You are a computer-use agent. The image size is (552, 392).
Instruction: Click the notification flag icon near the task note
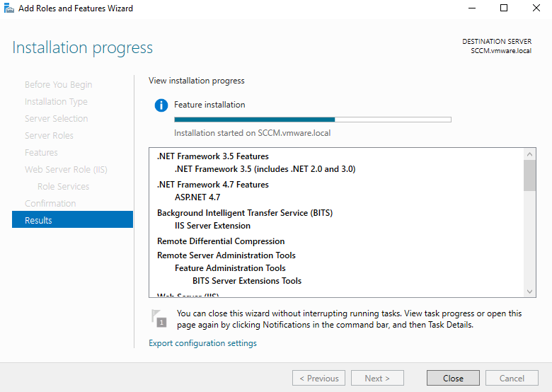click(159, 318)
